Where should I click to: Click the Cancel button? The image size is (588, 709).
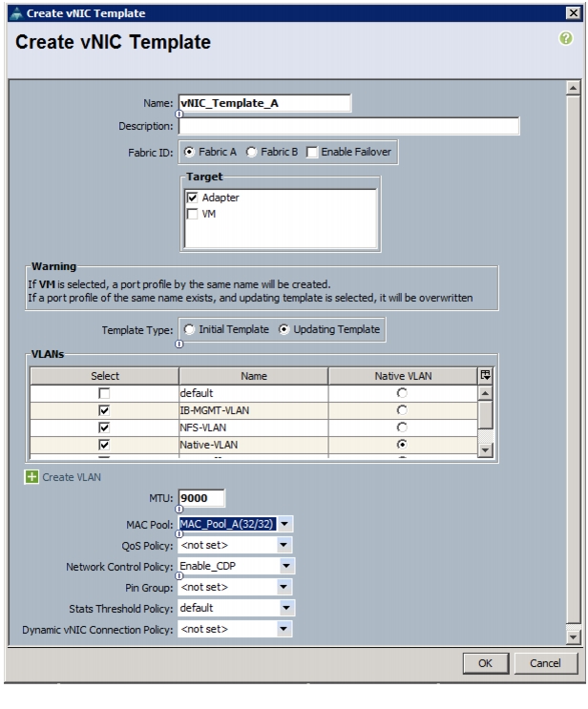click(x=545, y=663)
